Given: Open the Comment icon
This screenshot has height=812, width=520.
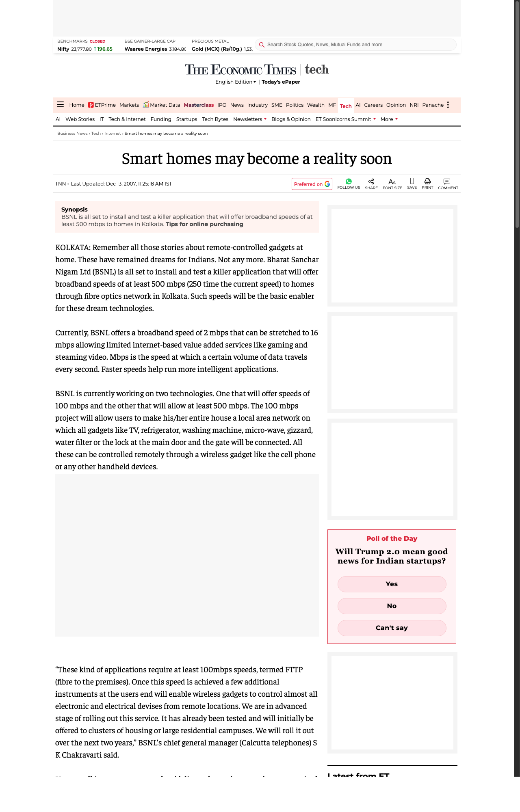Looking at the screenshot, I should pyautogui.click(x=447, y=181).
